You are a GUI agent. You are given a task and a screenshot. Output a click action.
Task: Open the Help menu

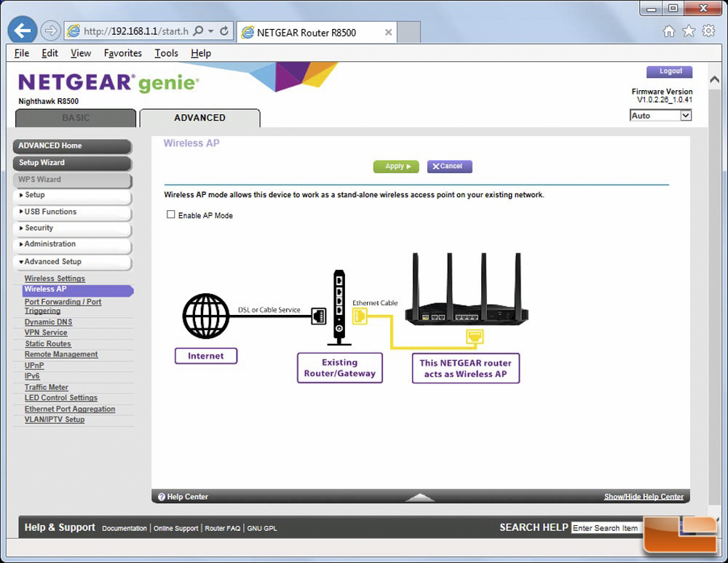[201, 53]
